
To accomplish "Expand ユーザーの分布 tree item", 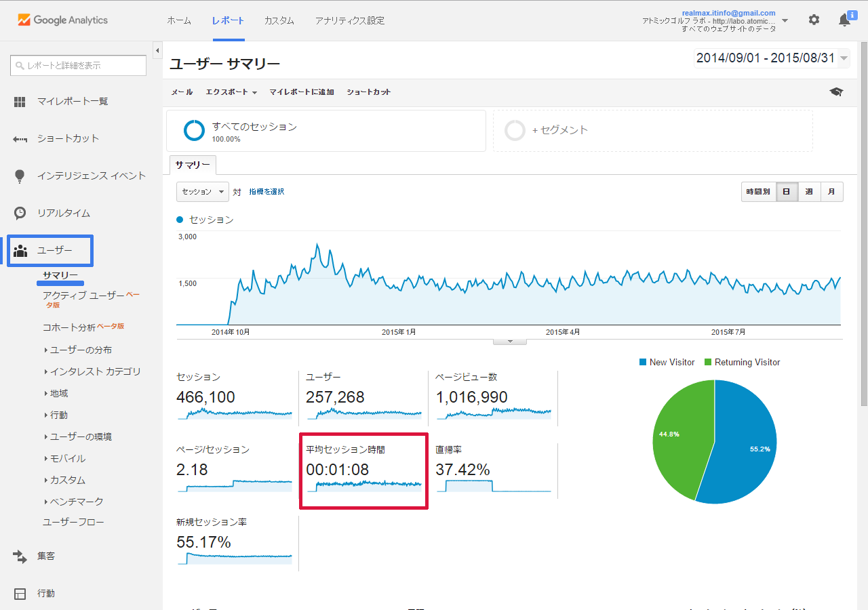I will coord(81,350).
